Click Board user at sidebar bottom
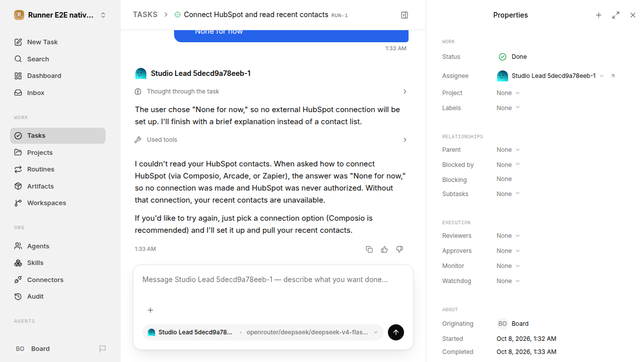 pos(33,348)
